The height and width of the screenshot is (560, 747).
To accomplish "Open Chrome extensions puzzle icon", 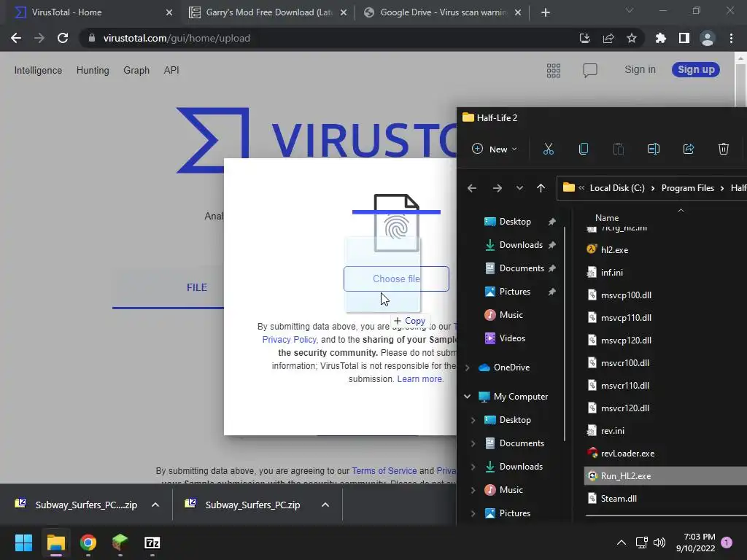I will (x=661, y=38).
